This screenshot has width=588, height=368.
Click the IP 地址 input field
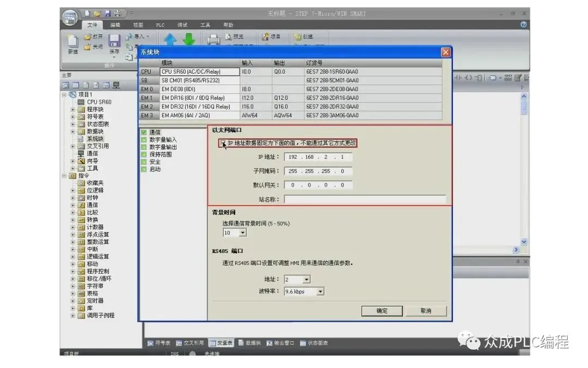[318, 157]
